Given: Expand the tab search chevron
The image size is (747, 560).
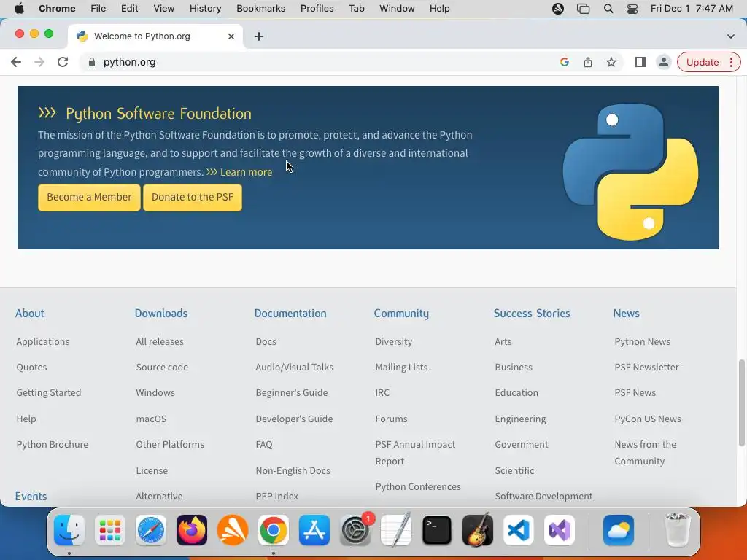Looking at the screenshot, I should coord(730,36).
